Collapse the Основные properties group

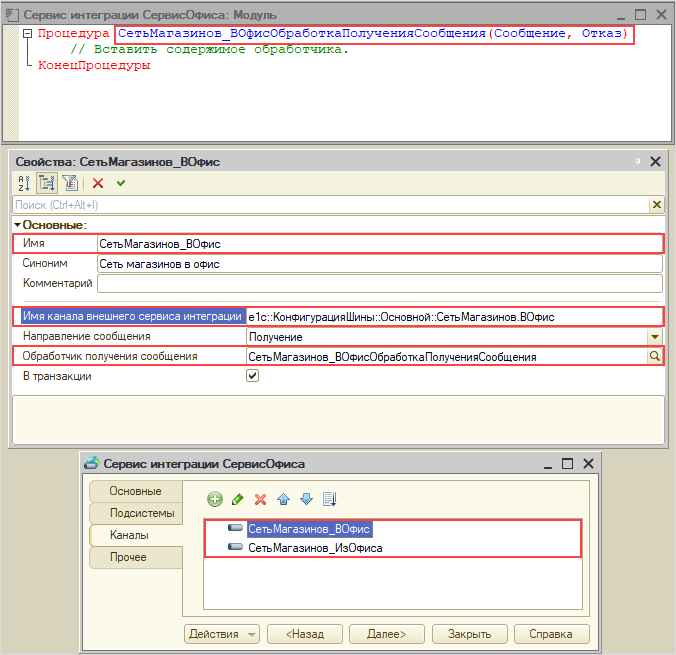[x=17, y=225]
